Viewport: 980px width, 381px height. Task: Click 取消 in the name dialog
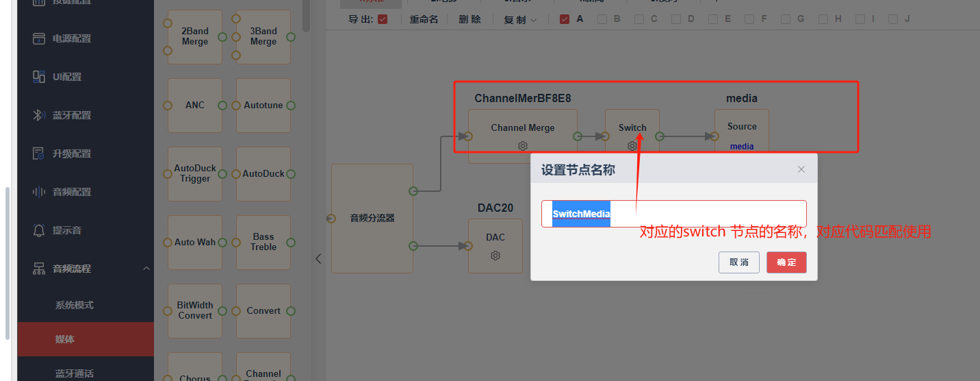739,262
